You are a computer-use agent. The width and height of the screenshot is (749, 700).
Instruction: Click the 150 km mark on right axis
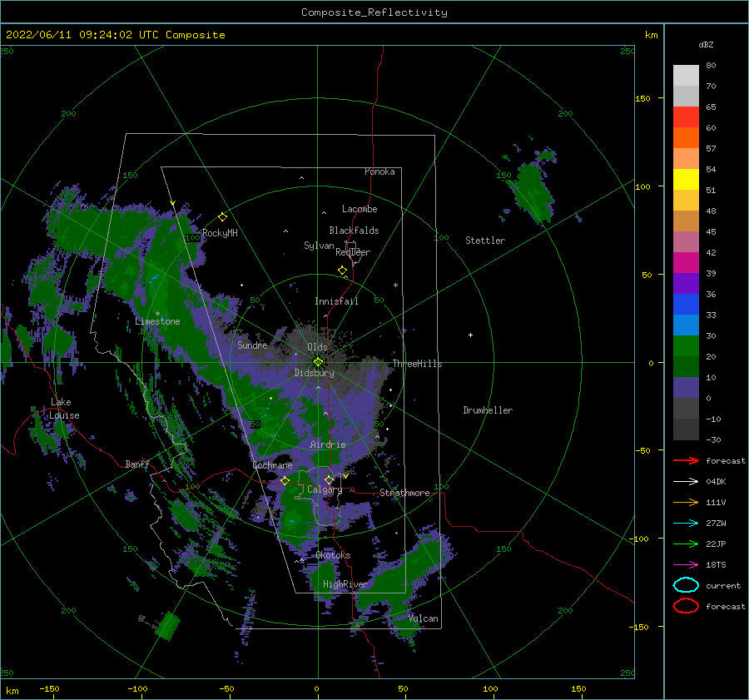coord(642,98)
